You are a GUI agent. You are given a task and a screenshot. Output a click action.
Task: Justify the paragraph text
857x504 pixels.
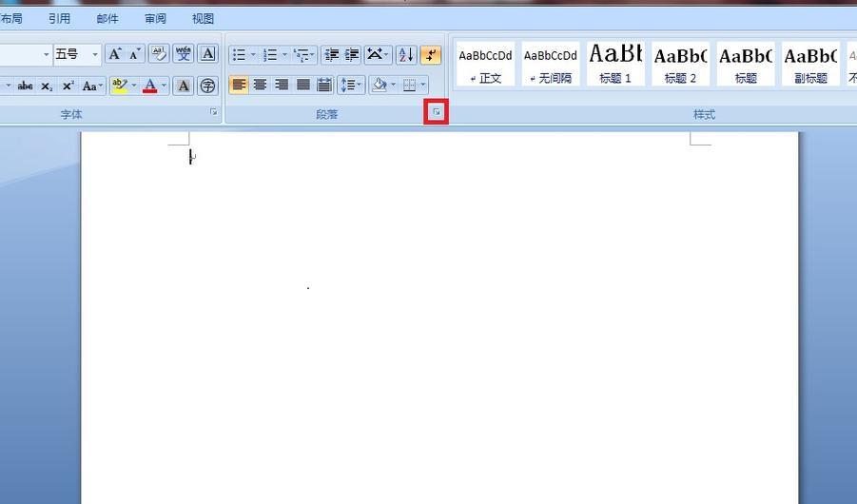pyautogui.click(x=302, y=85)
